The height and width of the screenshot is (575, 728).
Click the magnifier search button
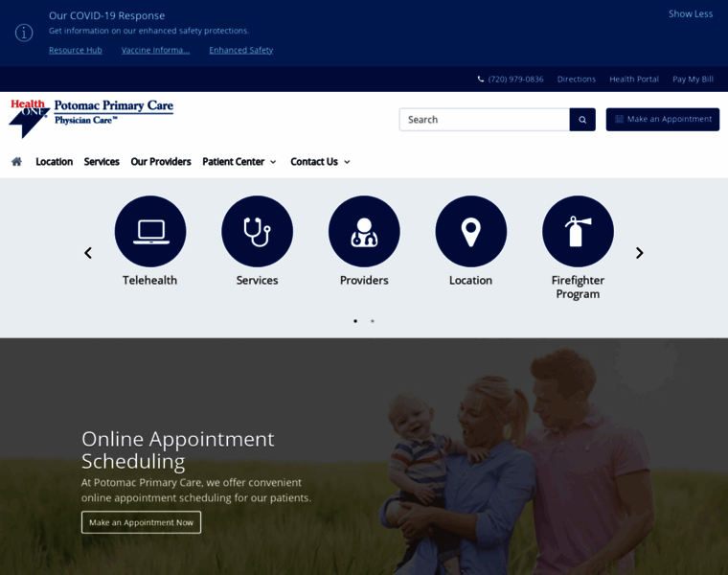(x=582, y=120)
